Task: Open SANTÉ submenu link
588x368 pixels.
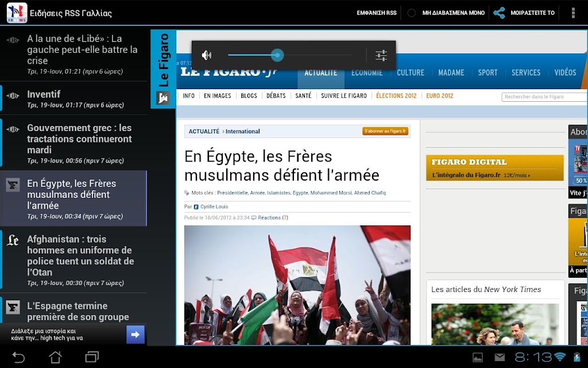Action: point(303,96)
